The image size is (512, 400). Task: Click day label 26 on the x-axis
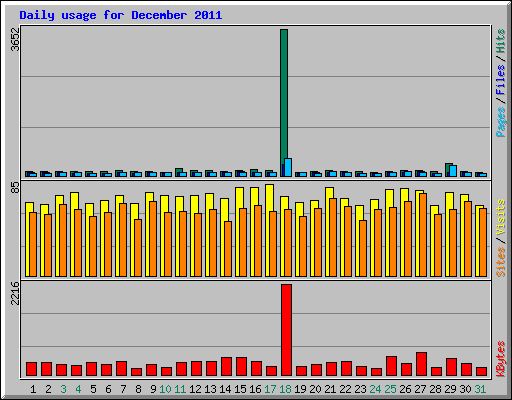click(x=405, y=389)
